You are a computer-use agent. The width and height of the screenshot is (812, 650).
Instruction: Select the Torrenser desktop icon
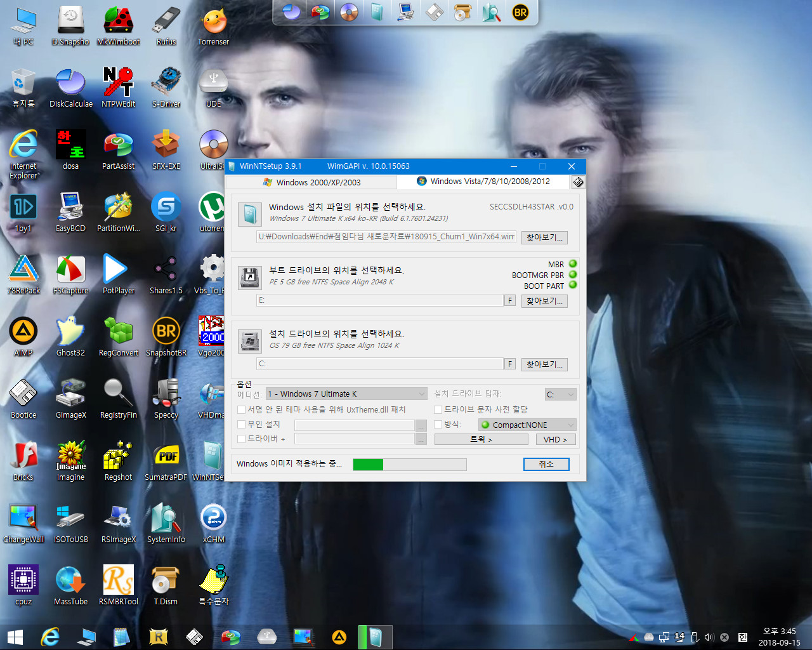click(214, 25)
